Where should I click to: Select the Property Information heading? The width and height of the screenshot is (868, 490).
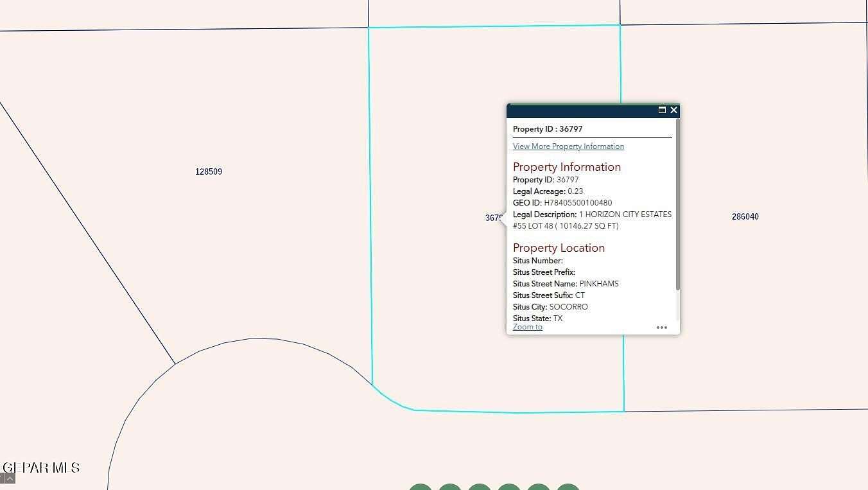click(x=567, y=166)
